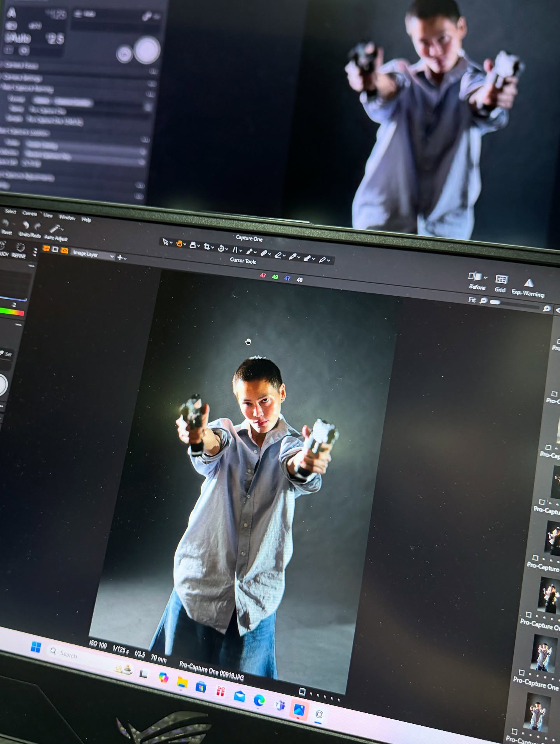Screen dimensions: 560x744
Task: Choose the White Balance eyedropper picker tool
Action: (x=293, y=256)
